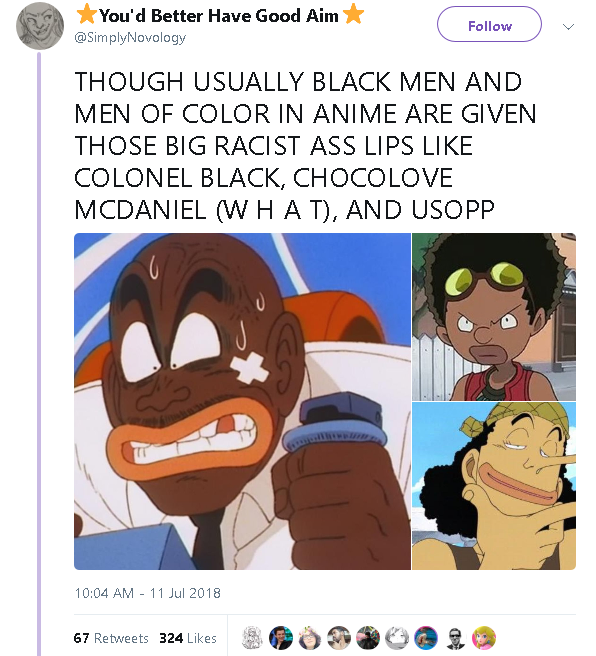Open the image of the afro character with goggles

pos(494,317)
